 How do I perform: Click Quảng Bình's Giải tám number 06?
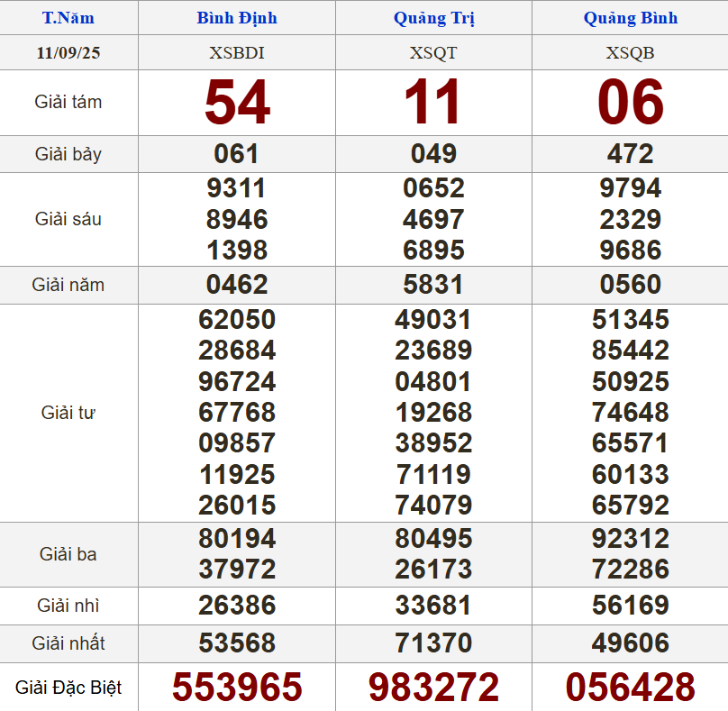click(x=630, y=103)
